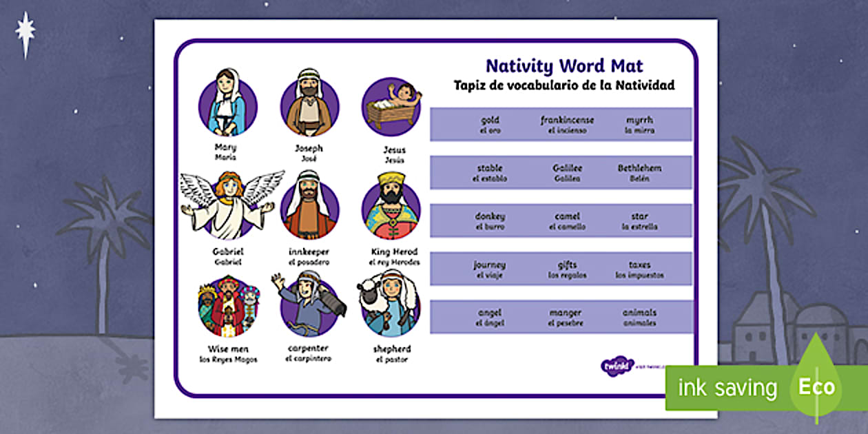The height and width of the screenshot is (434, 868).
Task: Select the word 'frankincense' in its row
Action: pos(566,118)
